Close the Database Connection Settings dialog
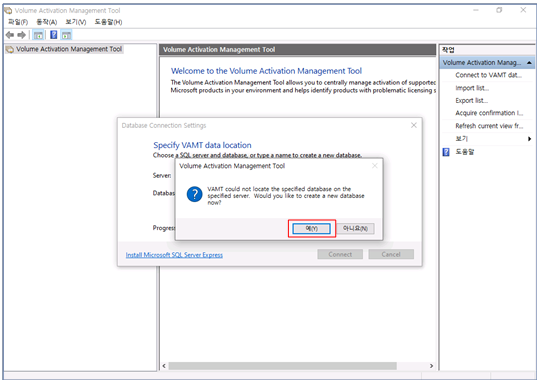540x383 pixels. [x=414, y=125]
